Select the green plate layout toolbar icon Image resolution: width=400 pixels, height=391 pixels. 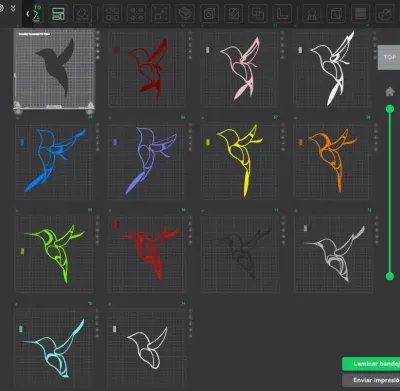[58, 14]
